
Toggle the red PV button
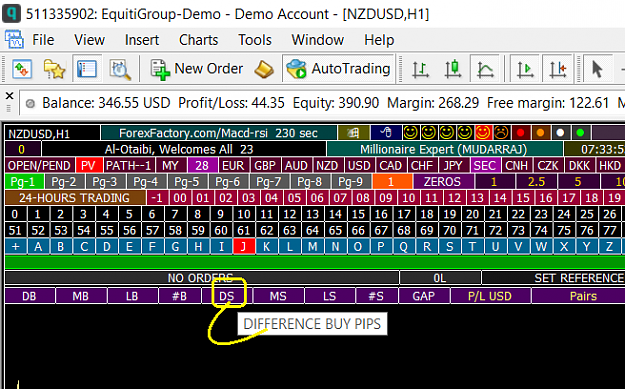(x=88, y=165)
